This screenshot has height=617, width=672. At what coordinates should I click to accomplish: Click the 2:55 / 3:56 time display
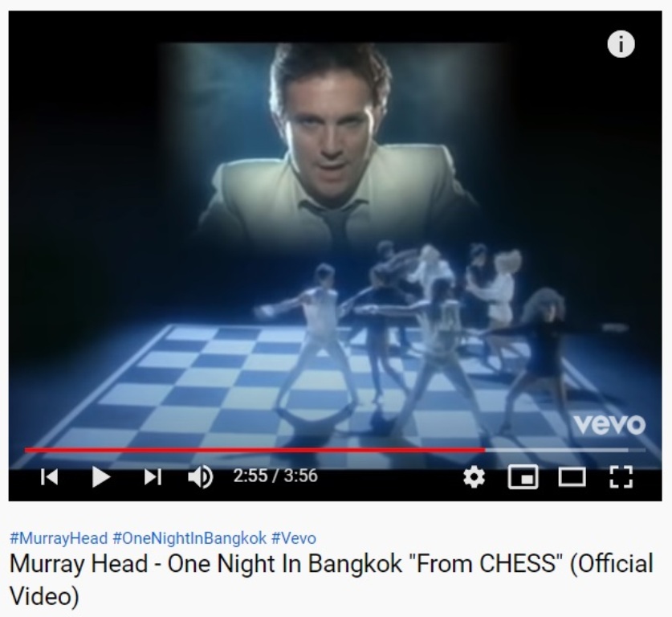[x=275, y=476]
